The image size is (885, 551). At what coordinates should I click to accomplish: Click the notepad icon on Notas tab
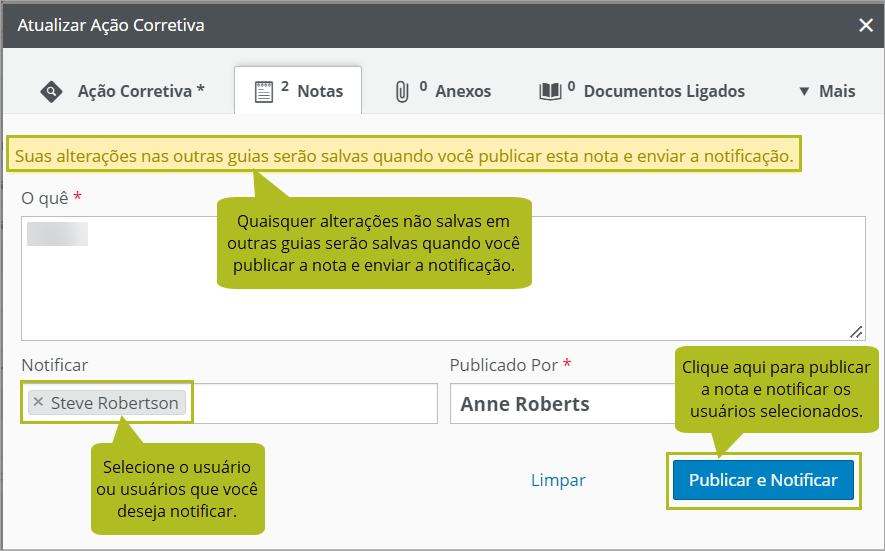click(263, 92)
